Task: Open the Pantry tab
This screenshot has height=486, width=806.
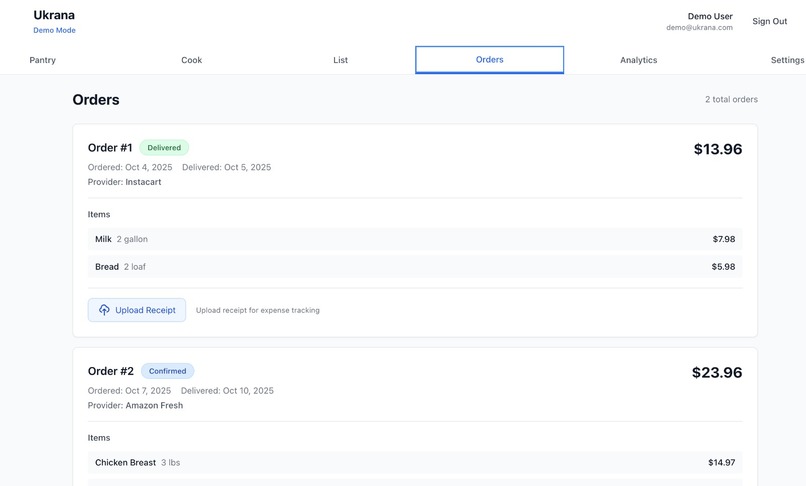Action: [43, 60]
